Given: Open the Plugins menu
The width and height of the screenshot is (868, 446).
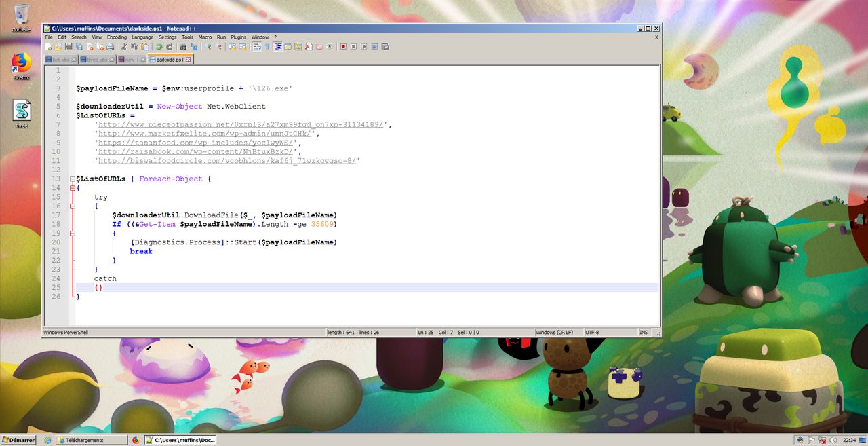Looking at the screenshot, I should [x=239, y=37].
